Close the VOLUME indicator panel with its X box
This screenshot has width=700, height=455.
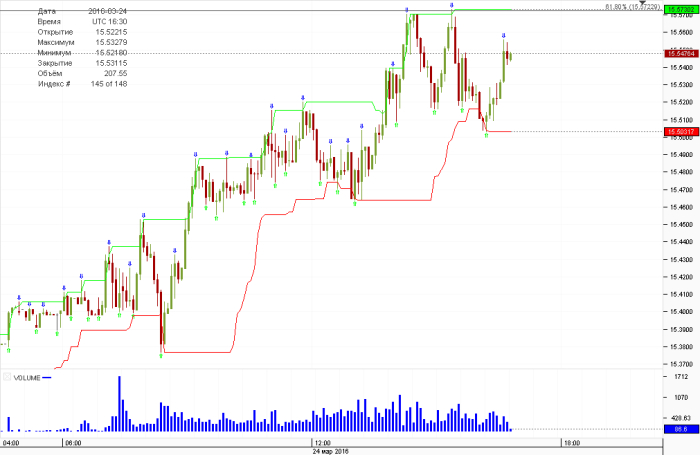click(7, 377)
